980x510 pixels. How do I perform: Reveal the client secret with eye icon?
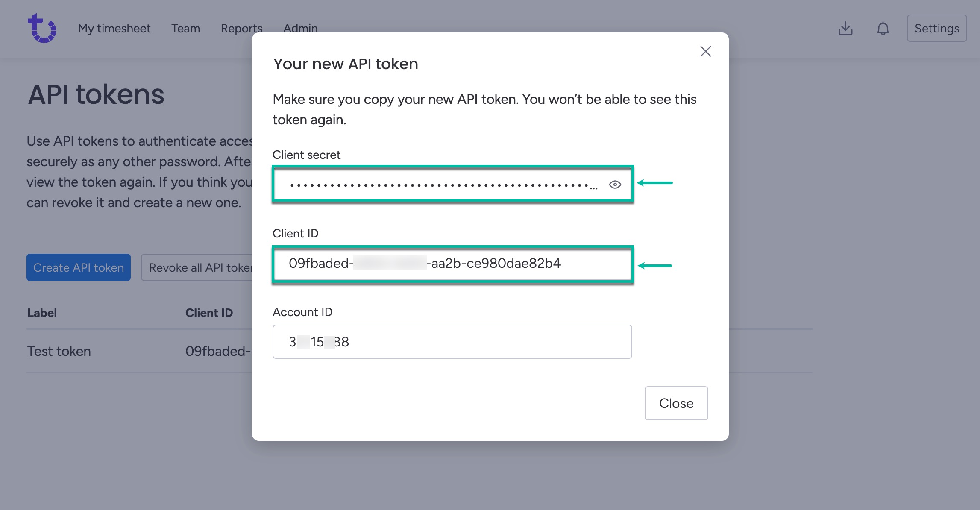pyautogui.click(x=615, y=185)
